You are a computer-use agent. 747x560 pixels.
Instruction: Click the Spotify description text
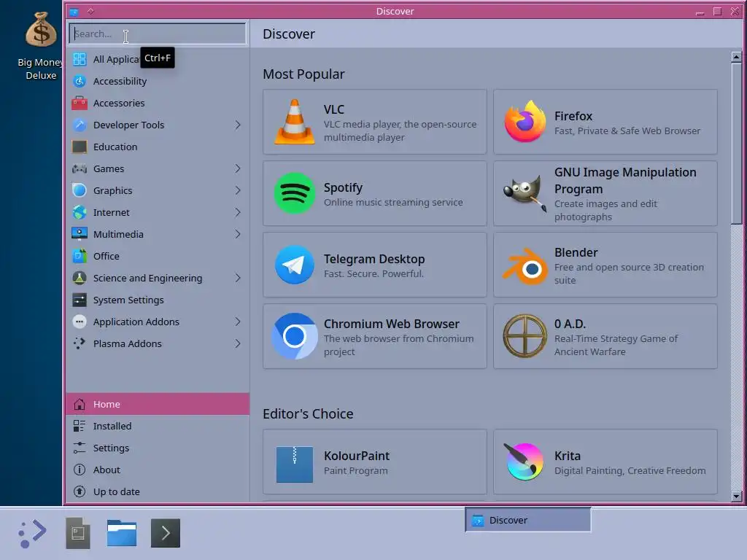(x=393, y=203)
